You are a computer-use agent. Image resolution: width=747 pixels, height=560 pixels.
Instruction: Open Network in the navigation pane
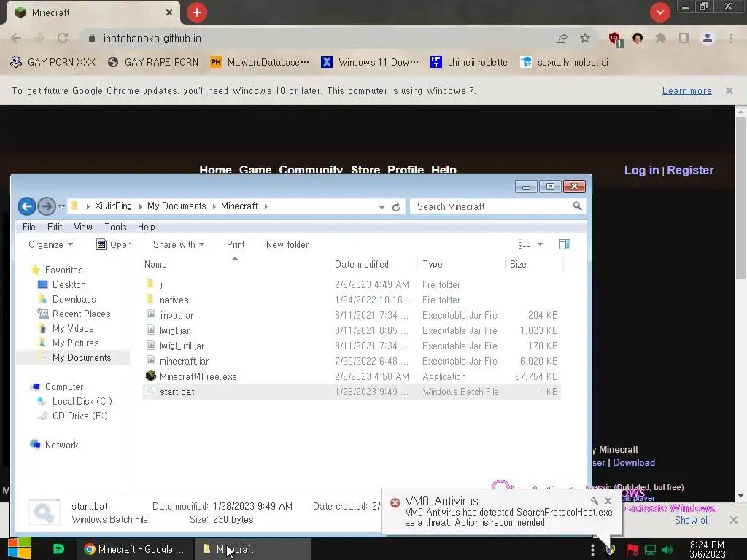(x=61, y=446)
